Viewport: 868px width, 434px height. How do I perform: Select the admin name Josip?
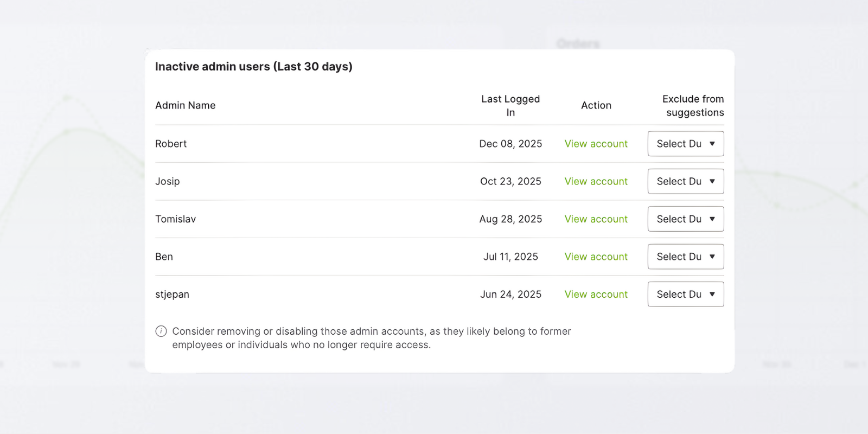point(167,181)
